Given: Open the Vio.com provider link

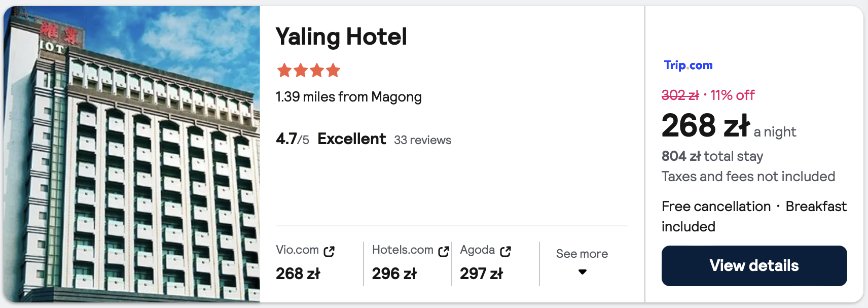Looking at the screenshot, I should (298, 250).
